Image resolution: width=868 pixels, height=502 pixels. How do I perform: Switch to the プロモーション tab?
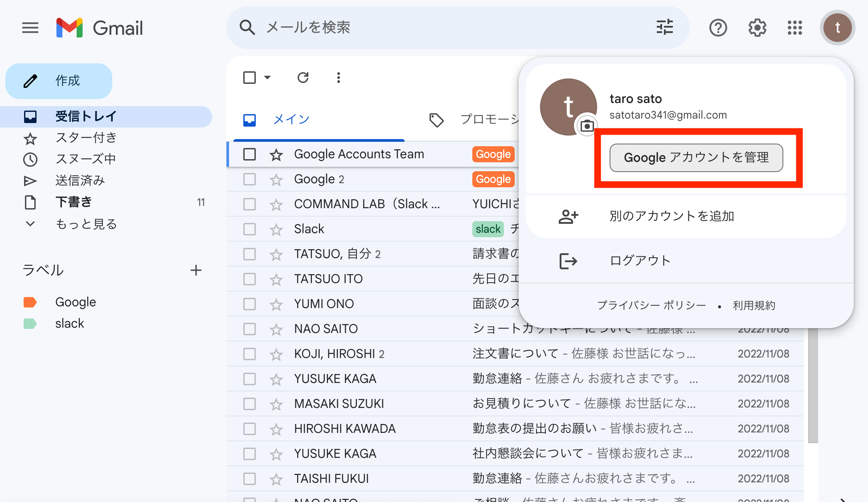tap(474, 119)
